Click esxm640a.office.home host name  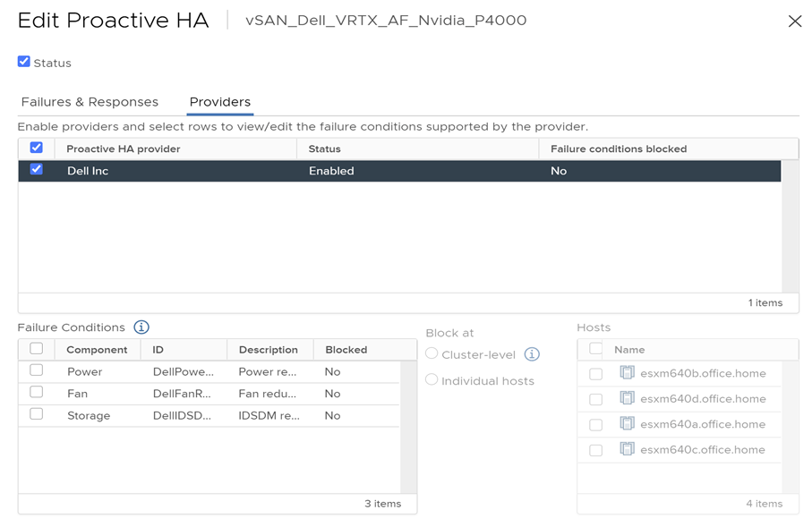coord(703,424)
